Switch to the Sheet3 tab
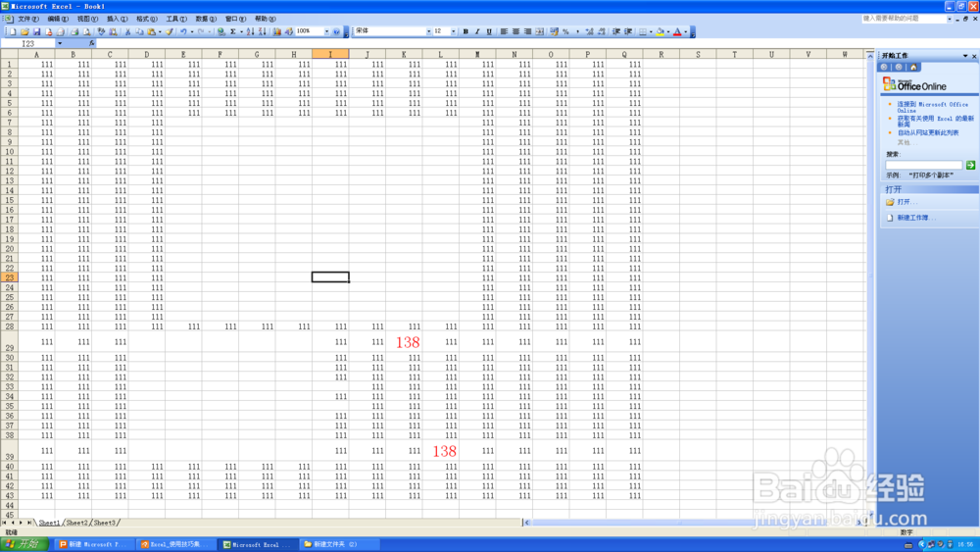 (105, 523)
